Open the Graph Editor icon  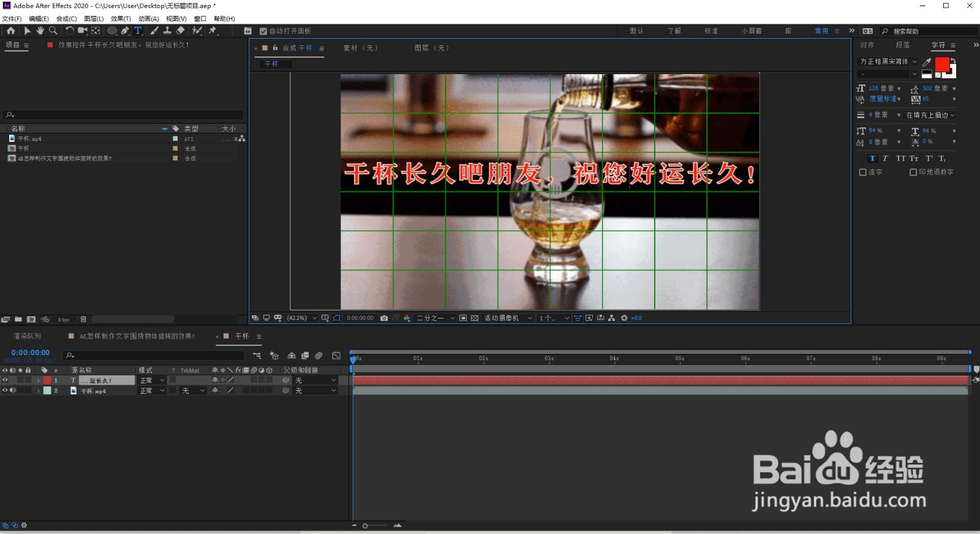[x=336, y=355]
